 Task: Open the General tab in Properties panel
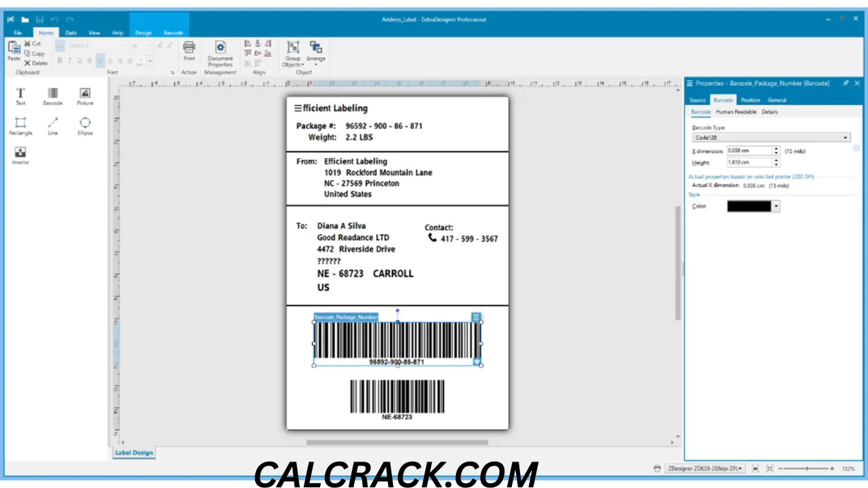(777, 100)
